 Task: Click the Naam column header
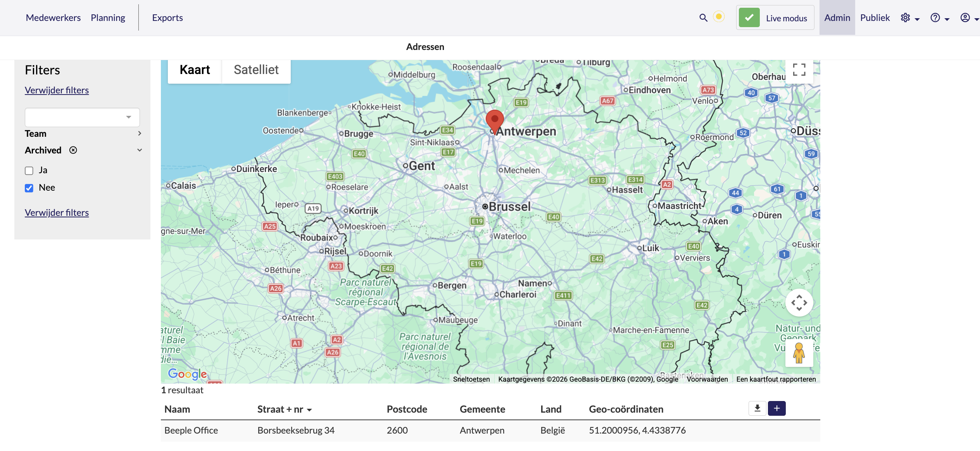click(177, 409)
